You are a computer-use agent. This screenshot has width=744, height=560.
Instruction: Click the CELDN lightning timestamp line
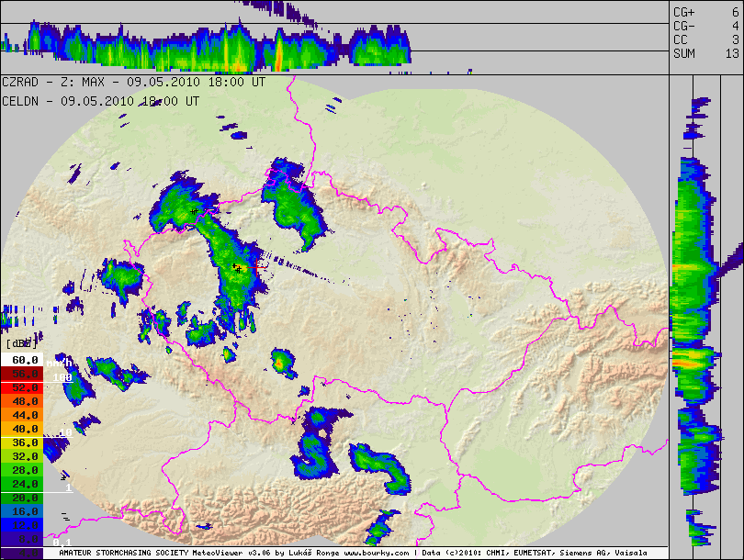(101, 101)
